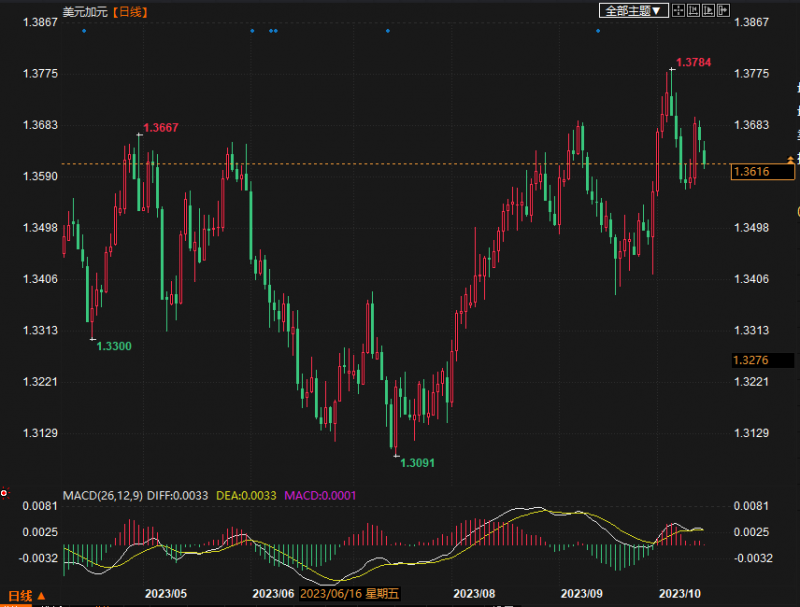The height and width of the screenshot is (607, 800).
Task: Click the 日线 label in chart title
Action: click(127, 12)
